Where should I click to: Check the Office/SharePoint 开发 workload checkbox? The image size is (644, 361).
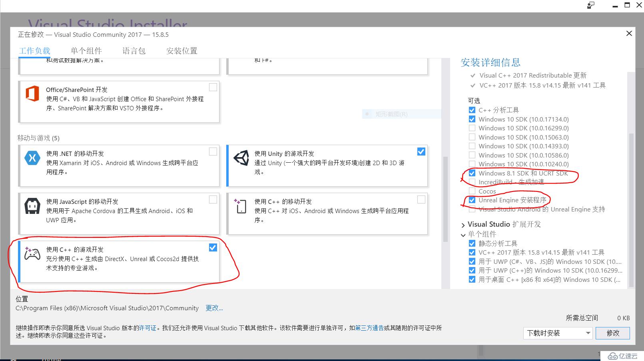(x=213, y=87)
